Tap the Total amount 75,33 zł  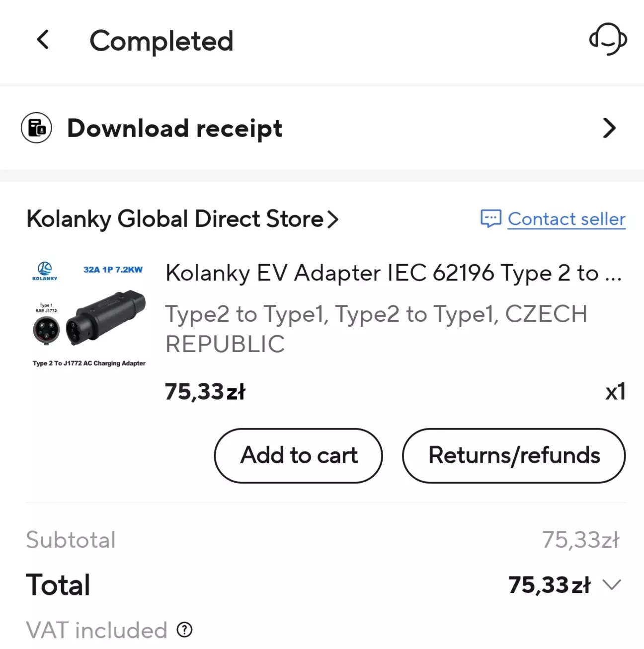tap(550, 585)
